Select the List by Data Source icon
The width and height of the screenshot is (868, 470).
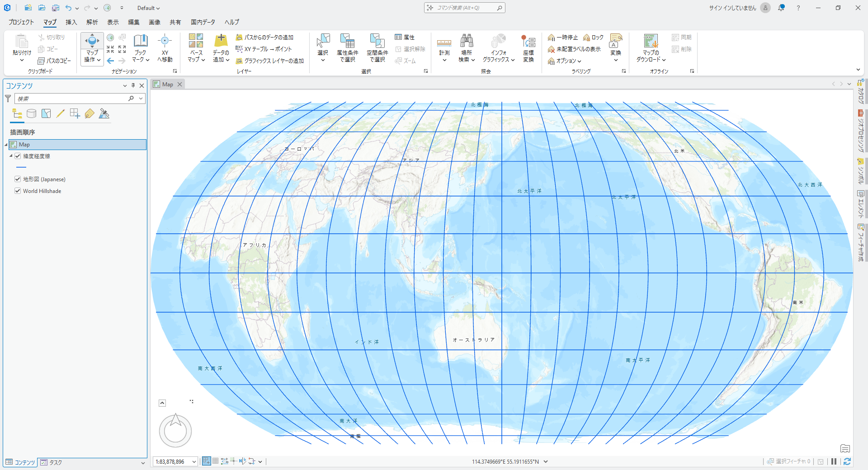pyautogui.click(x=31, y=114)
